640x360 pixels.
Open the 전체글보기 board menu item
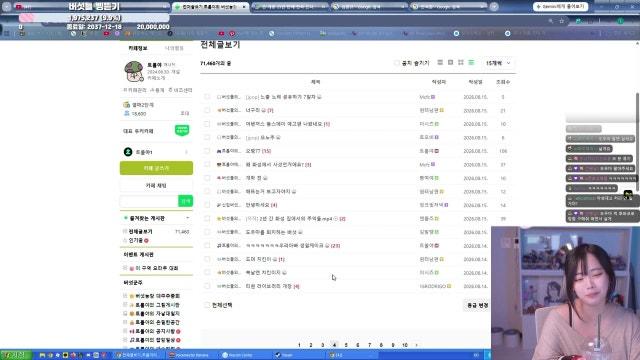point(140,231)
